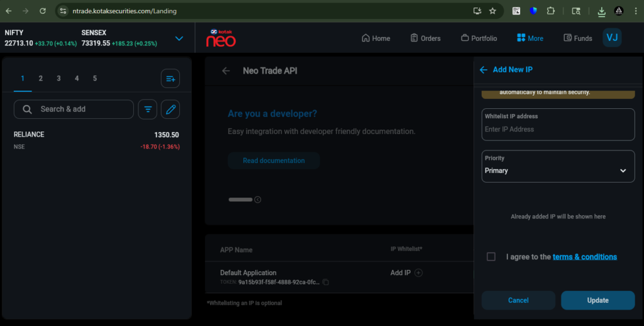
Task: Expand the market indices chevron
Action: [179, 38]
